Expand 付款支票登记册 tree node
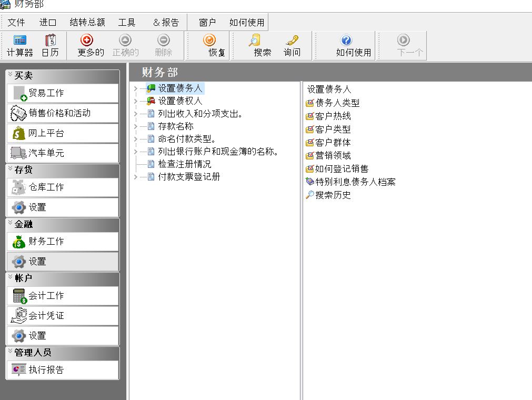Image resolution: width=532 pixels, height=400 pixels. click(x=135, y=177)
